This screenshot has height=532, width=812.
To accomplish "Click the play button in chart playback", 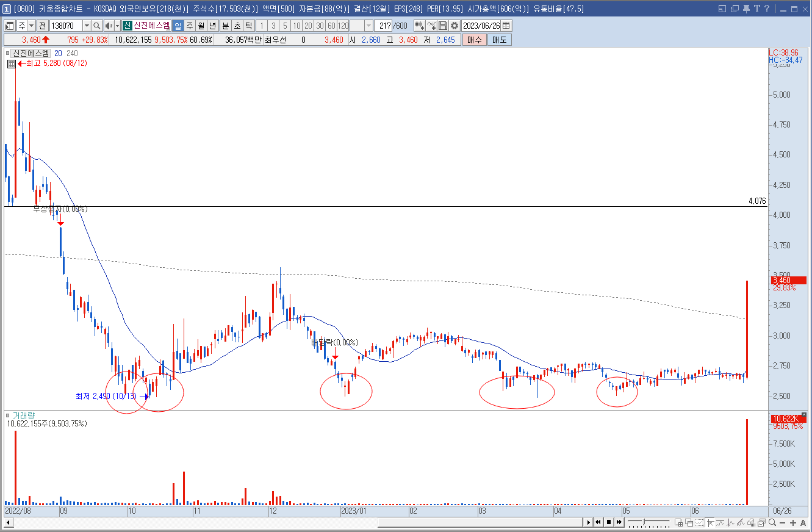I will pyautogui.click(x=589, y=522).
